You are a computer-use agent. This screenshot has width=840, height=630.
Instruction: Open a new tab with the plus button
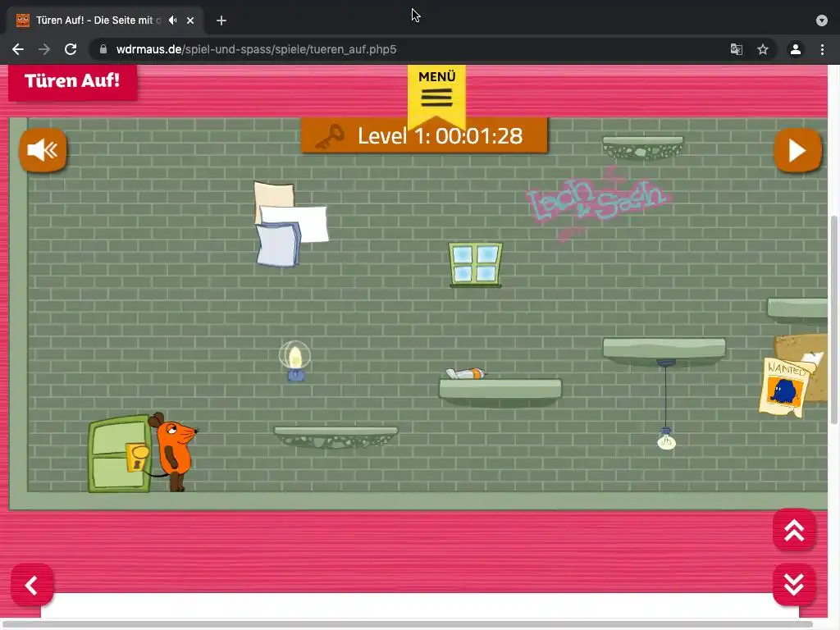click(x=221, y=21)
